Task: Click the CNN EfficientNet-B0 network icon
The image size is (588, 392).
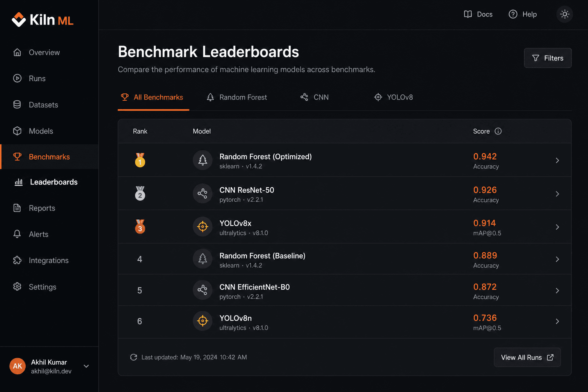Action: 203,290
